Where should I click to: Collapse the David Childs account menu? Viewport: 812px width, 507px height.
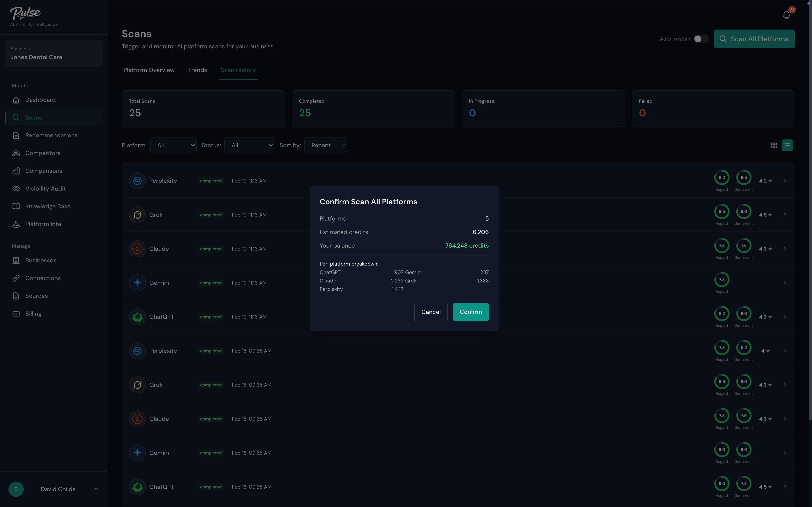tap(96, 489)
